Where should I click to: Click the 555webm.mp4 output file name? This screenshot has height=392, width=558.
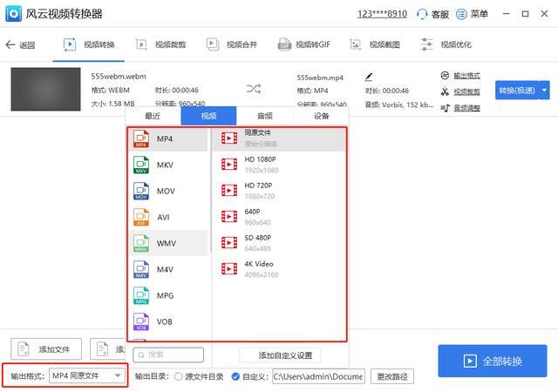pos(320,78)
